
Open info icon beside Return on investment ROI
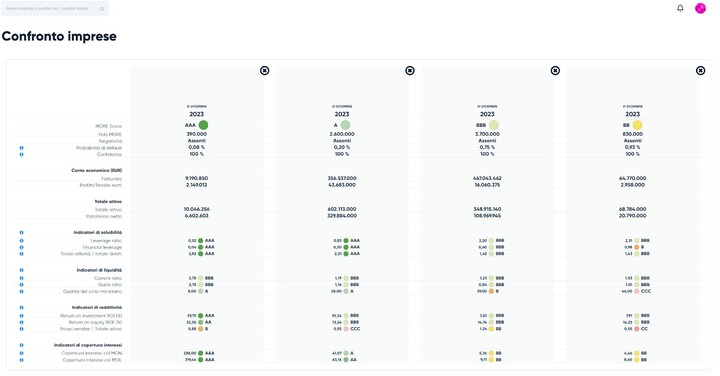(21, 316)
